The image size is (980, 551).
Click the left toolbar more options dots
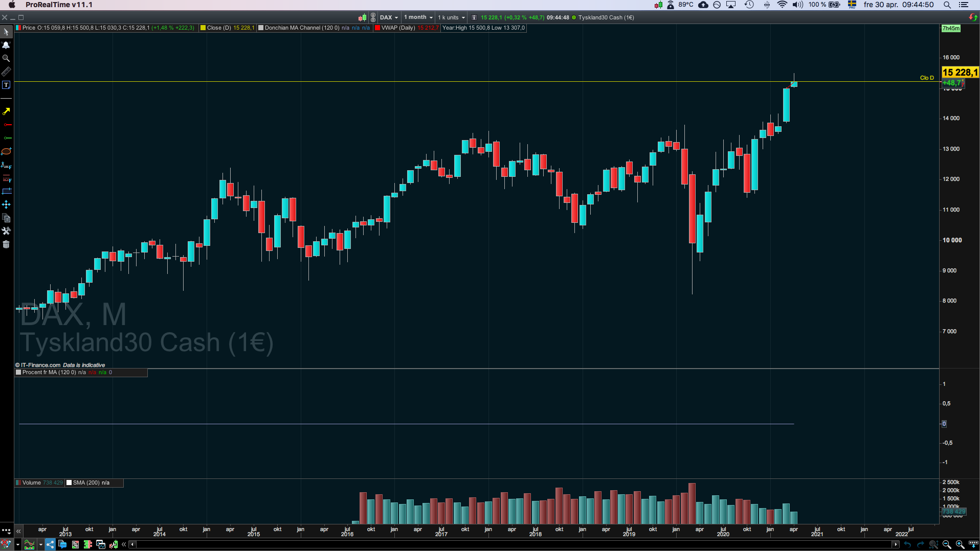6,531
